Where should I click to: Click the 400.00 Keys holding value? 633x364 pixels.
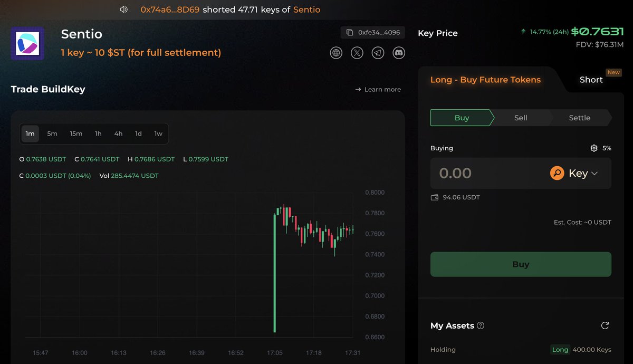(x=592, y=350)
